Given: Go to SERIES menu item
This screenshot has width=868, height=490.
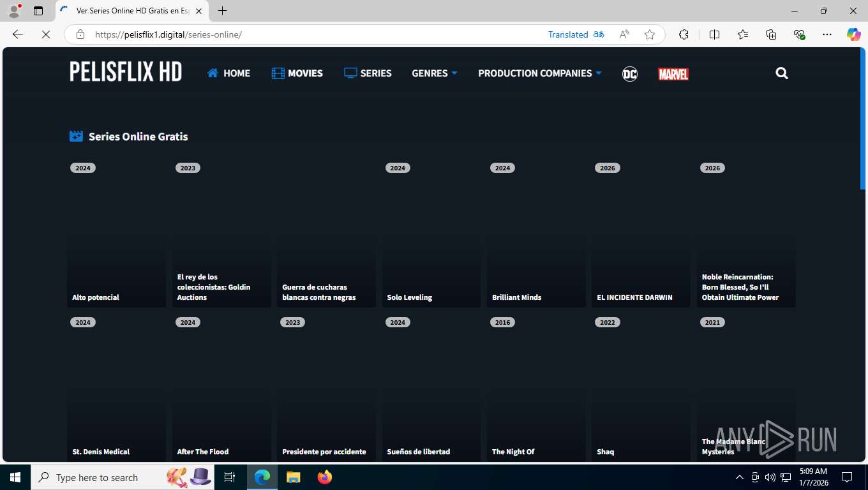Looking at the screenshot, I should (x=368, y=73).
